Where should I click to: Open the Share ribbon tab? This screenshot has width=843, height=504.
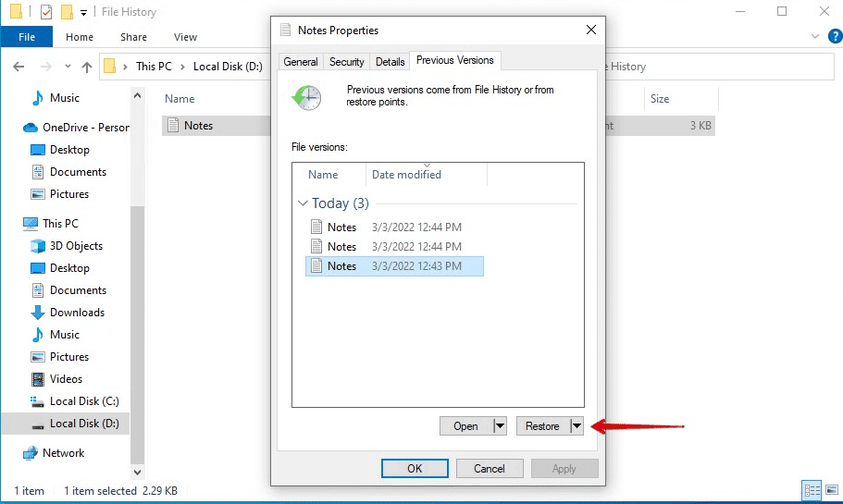pos(133,37)
